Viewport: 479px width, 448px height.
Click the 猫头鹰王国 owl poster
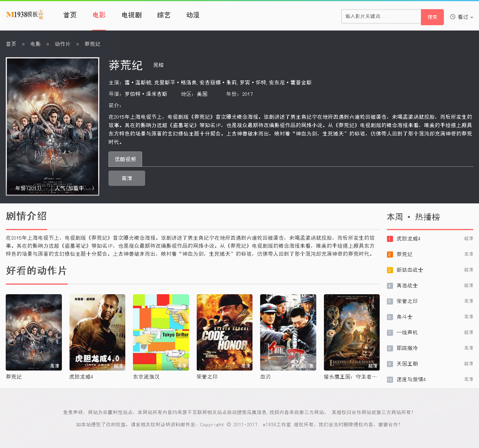coord(351,332)
